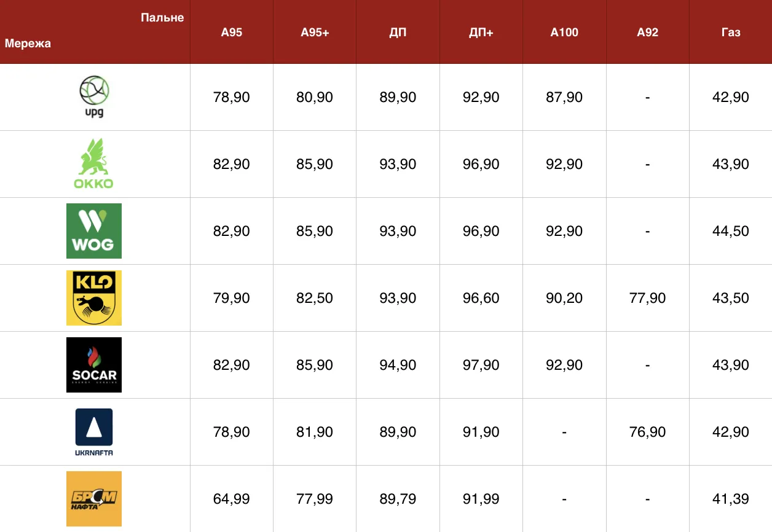Open the yellow KLO logo

pos(94,298)
